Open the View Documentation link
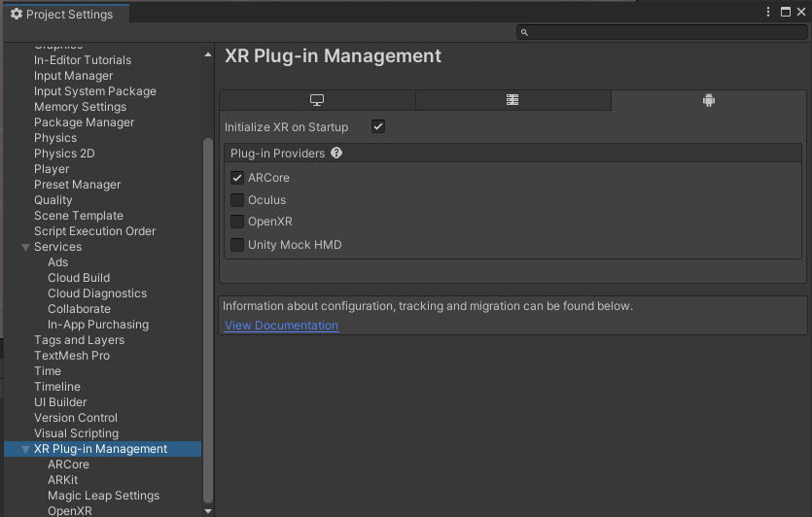The width and height of the screenshot is (812, 517). point(281,326)
